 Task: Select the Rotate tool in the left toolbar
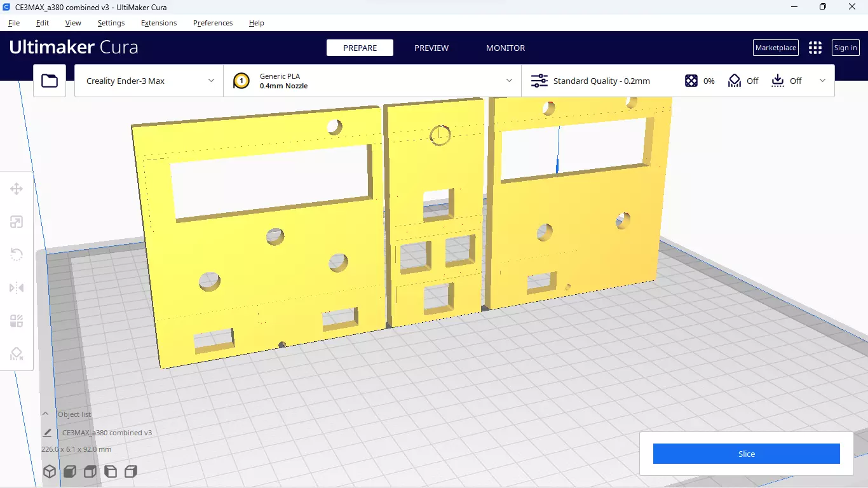[17, 255]
